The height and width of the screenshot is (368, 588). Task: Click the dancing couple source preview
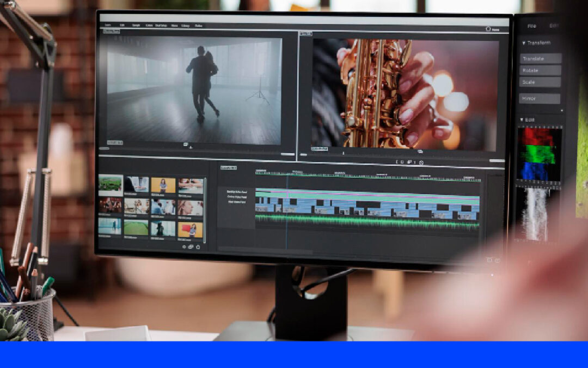tap(194, 91)
